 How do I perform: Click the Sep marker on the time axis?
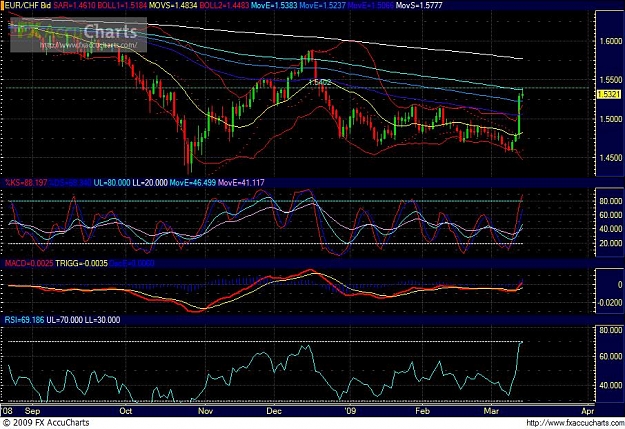tap(32, 411)
